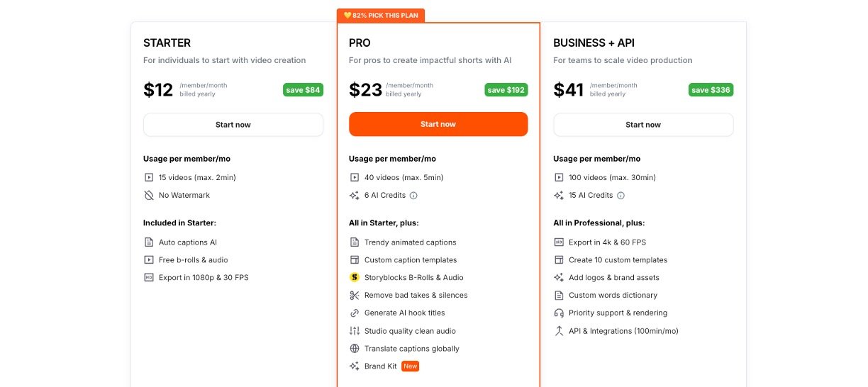Viewport: 868px width, 387px height.
Task: Click the HD icon for Export in 4k
Action: (559, 242)
